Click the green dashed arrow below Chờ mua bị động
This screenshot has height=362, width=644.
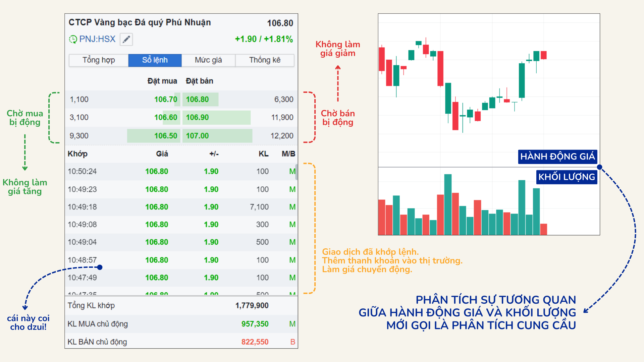(25, 153)
